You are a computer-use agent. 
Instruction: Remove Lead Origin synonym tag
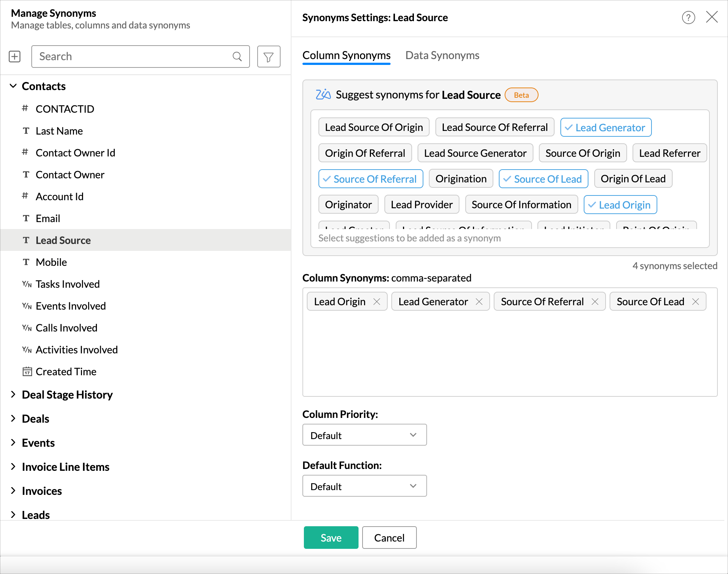click(376, 301)
